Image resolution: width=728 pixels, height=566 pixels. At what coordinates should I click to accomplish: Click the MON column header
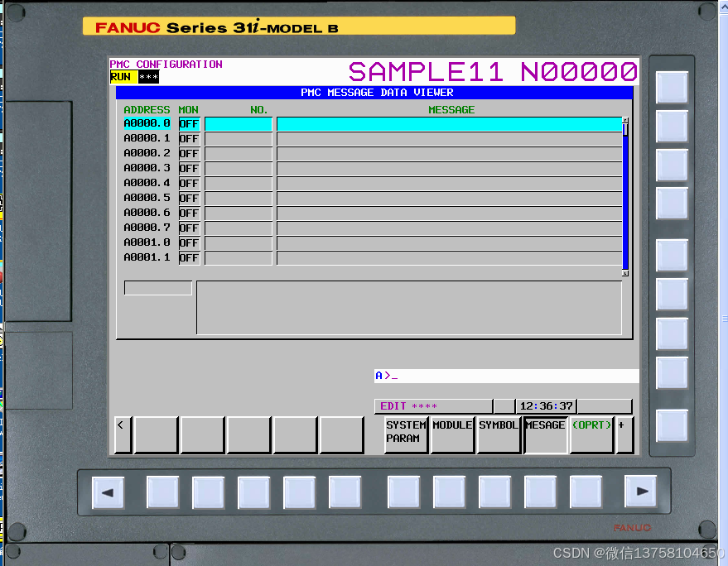pyautogui.click(x=188, y=110)
